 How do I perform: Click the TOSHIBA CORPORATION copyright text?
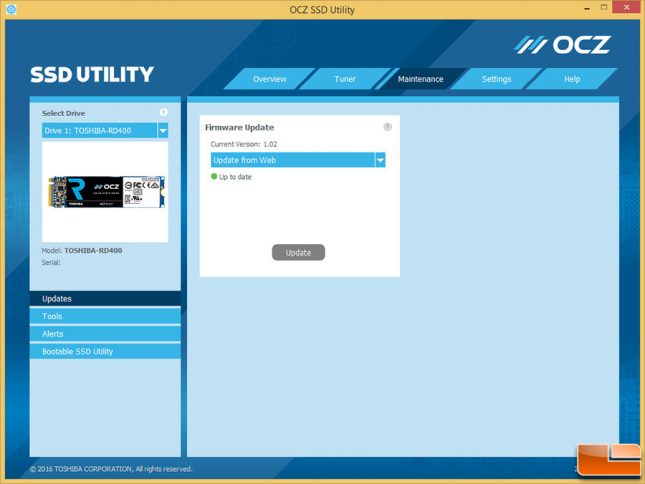coord(111,469)
